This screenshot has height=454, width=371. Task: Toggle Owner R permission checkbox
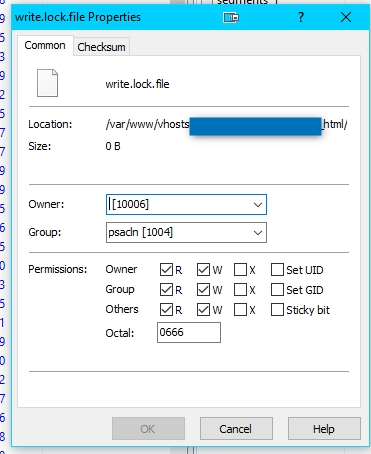tap(166, 270)
